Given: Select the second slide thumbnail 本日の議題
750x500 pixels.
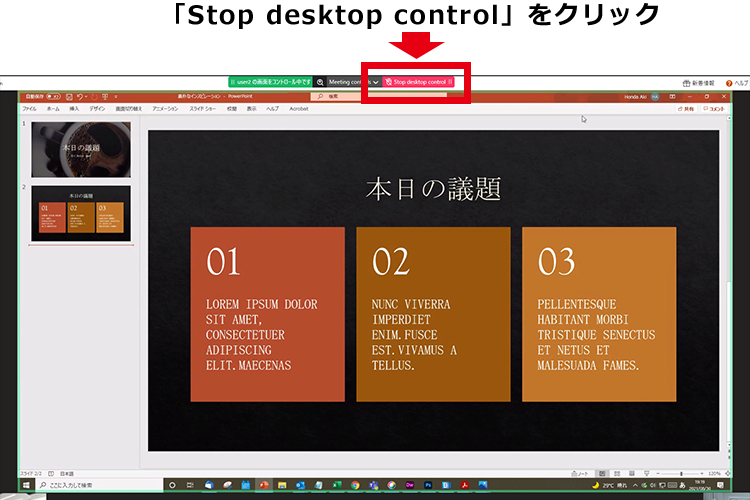Looking at the screenshot, I should click(82, 212).
